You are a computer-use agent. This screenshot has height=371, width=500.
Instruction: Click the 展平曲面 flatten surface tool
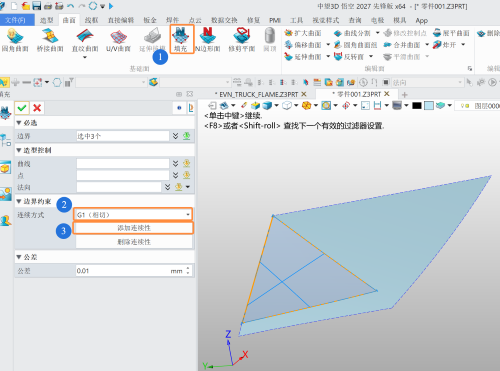[x=451, y=33]
